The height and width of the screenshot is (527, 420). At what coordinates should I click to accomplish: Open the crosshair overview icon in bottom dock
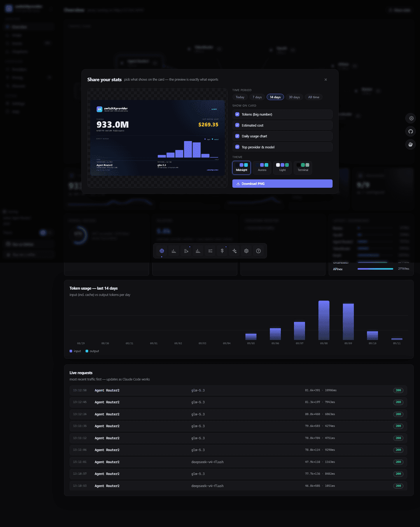click(x=162, y=251)
